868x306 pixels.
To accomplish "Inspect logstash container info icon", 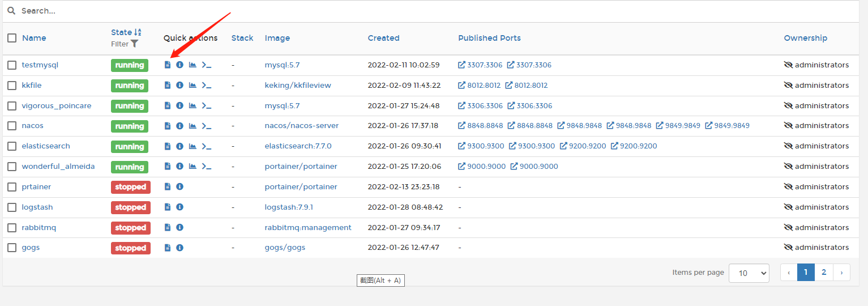I will pos(179,207).
